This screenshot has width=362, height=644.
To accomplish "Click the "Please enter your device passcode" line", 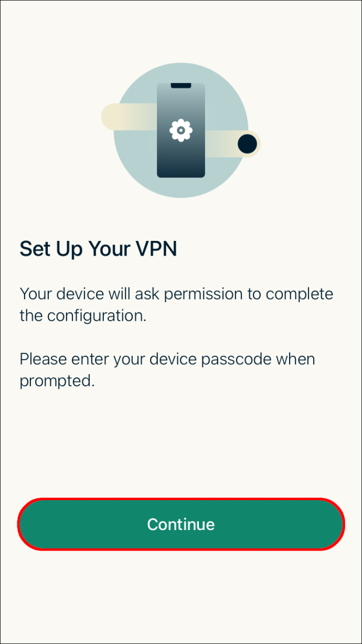I will 167,360.
